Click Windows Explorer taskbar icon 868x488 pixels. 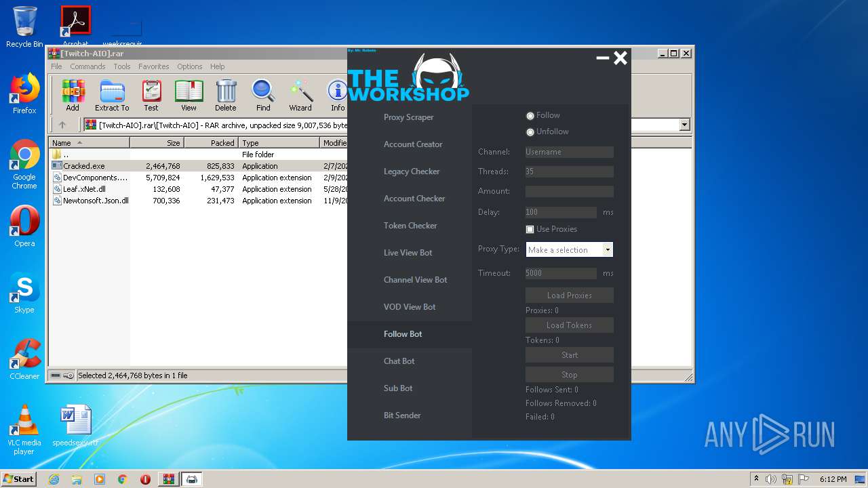77,479
